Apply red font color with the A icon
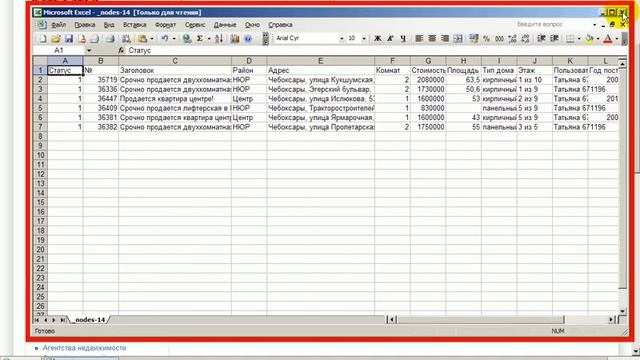The width and height of the screenshot is (640, 360). coord(608,39)
